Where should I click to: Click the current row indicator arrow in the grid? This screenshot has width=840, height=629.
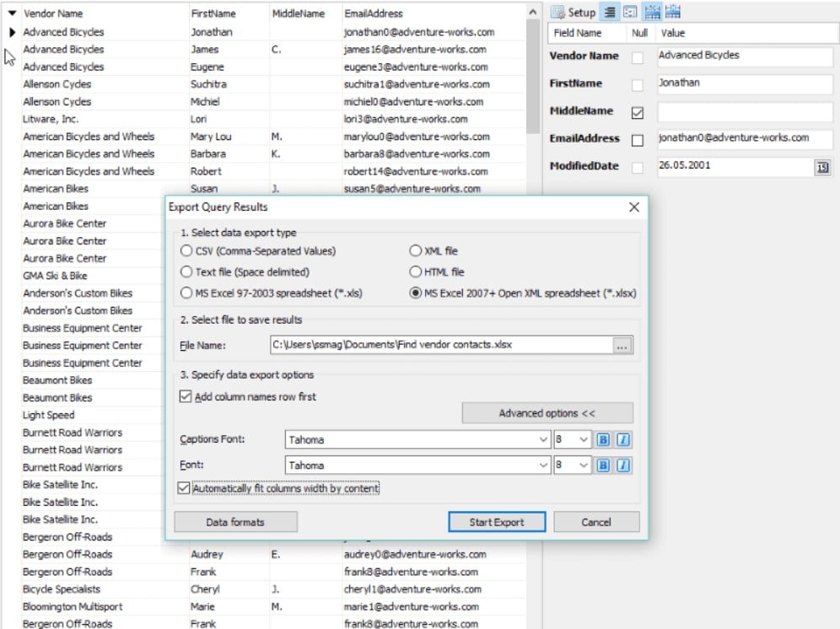[x=12, y=33]
